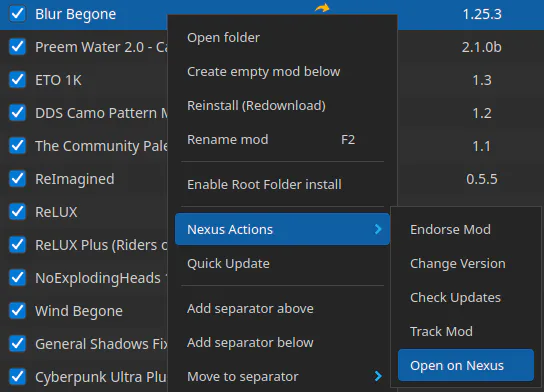The height and width of the screenshot is (392, 544).
Task: Click Open on Nexus option
Action: point(466,365)
